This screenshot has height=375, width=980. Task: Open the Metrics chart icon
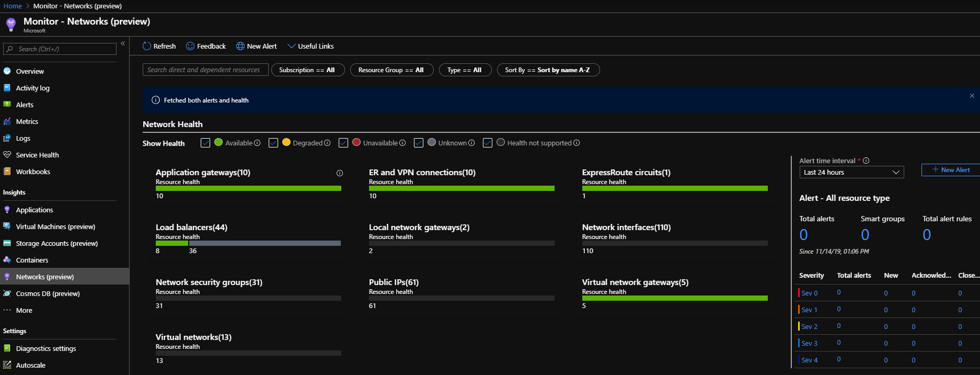click(x=7, y=121)
